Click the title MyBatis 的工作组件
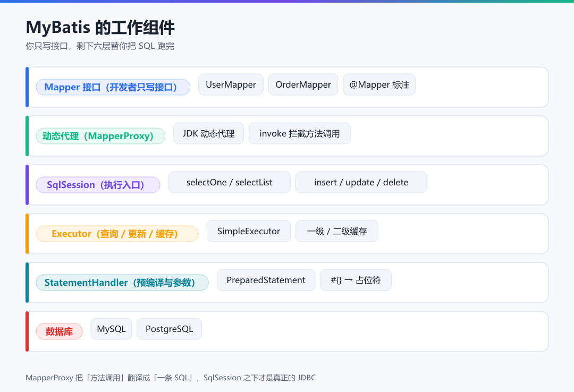574x392 pixels. pos(100,28)
